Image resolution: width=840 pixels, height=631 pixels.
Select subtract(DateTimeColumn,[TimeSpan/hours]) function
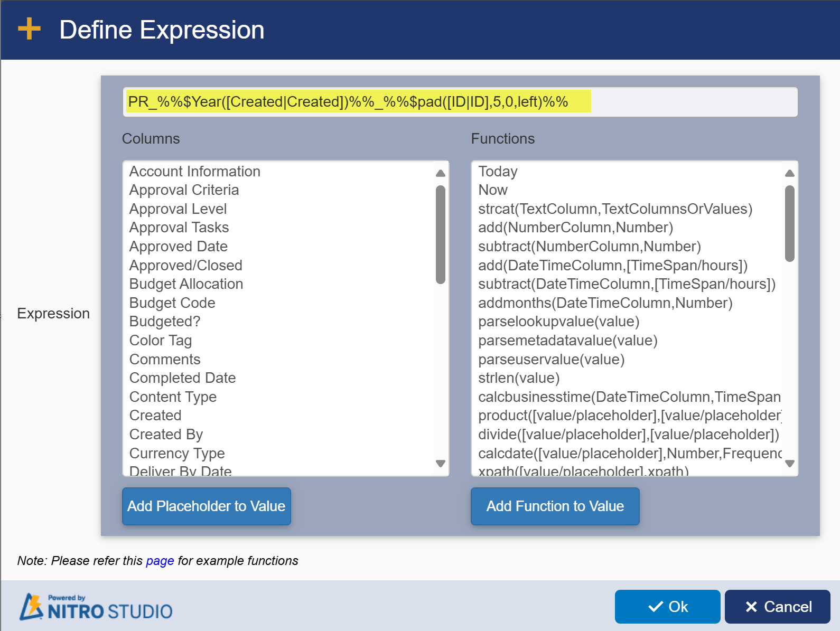627,284
